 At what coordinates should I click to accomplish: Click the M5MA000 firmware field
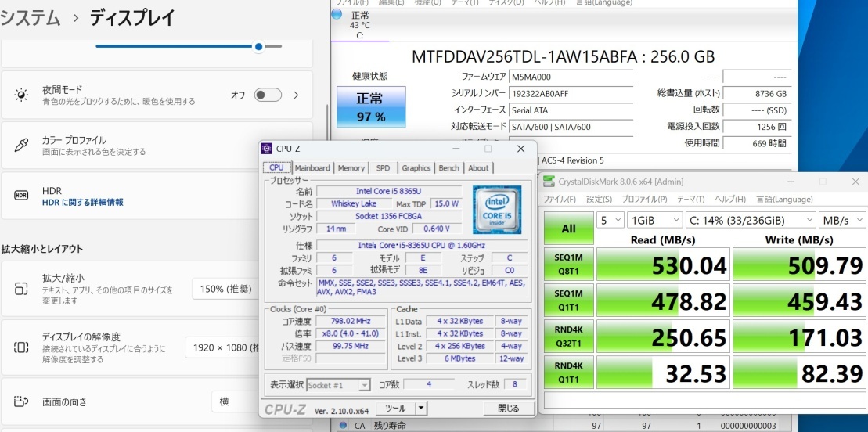point(571,77)
